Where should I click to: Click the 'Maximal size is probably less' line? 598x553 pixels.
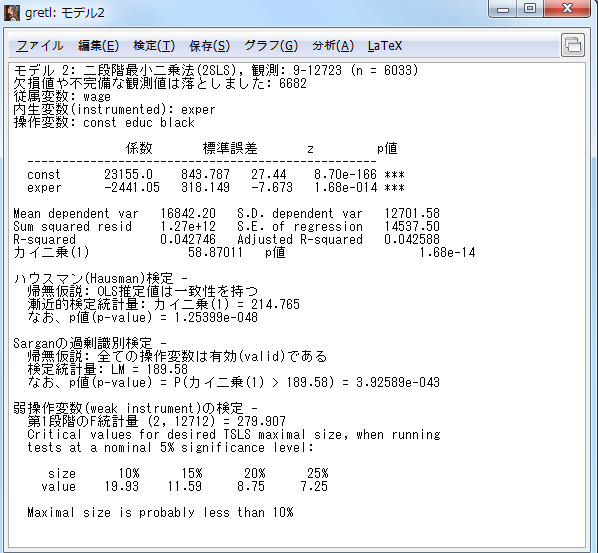tap(160, 512)
